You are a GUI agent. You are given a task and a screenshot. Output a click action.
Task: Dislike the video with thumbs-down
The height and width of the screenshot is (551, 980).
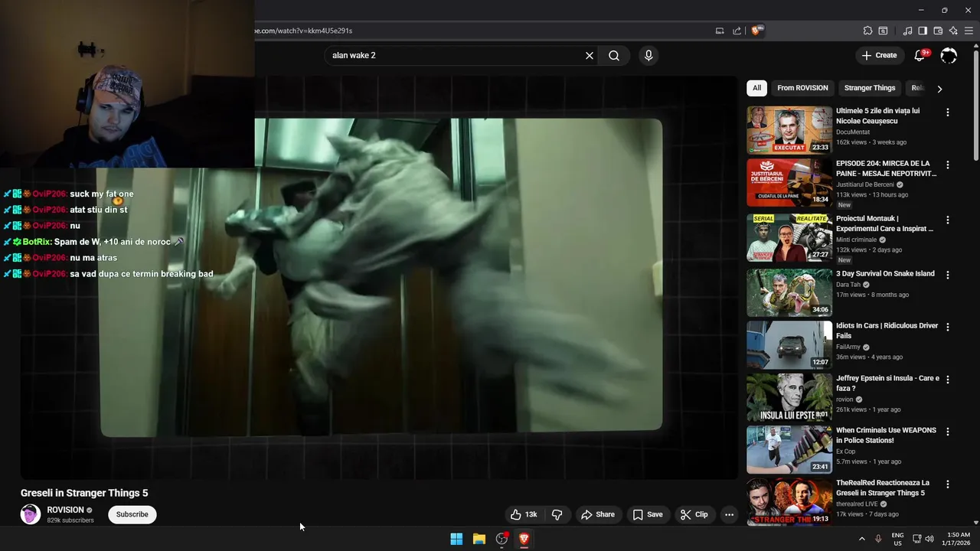[557, 514]
